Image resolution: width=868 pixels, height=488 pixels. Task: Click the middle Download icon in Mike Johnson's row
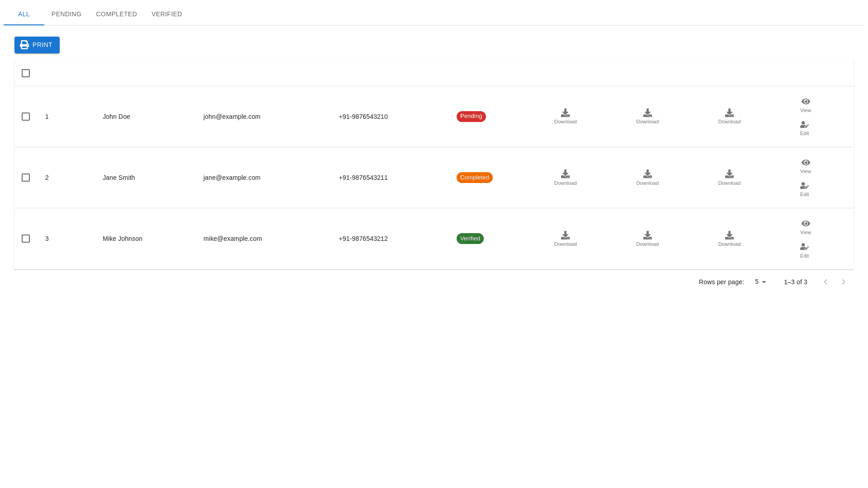pos(647,235)
